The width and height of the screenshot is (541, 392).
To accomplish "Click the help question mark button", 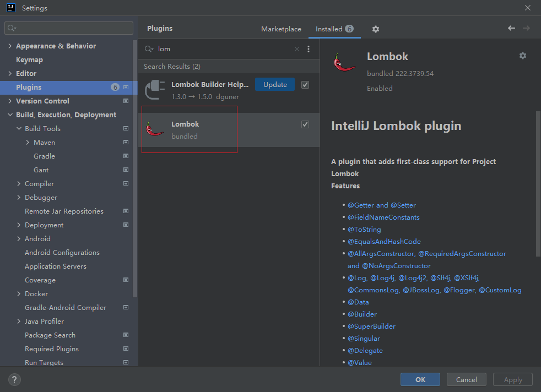I will 15,379.
